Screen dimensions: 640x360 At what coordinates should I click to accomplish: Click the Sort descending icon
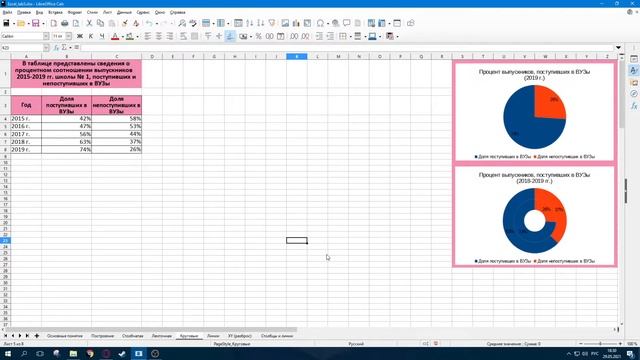coord(260,23)
